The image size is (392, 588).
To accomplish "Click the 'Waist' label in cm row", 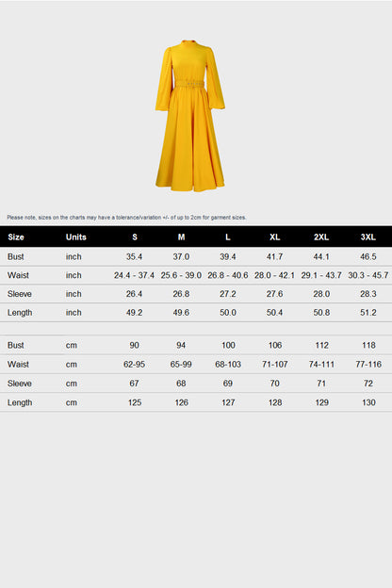I will point(18,364).
